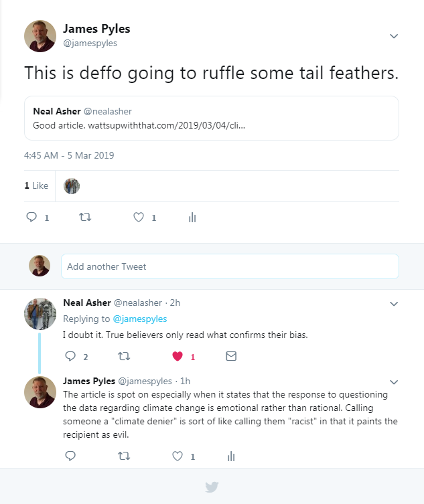424x504 pixels.
Task: View the 1 Like count list
Action: (x=36, y=185)
